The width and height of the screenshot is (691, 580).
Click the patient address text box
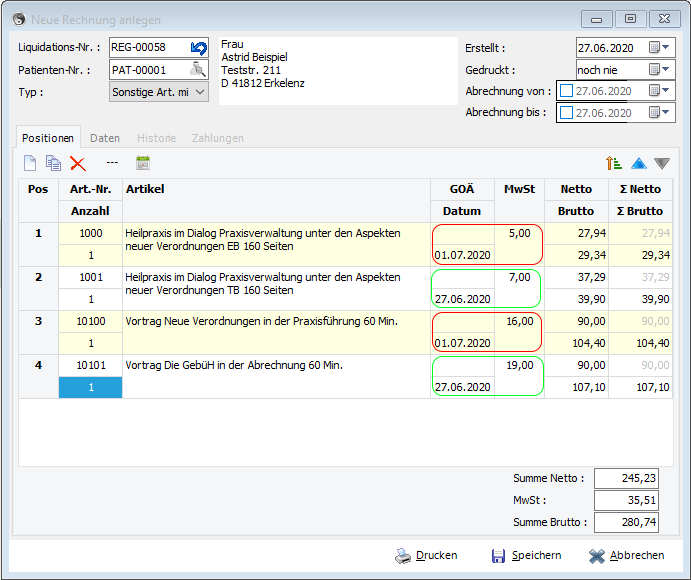tap(338, 71)
